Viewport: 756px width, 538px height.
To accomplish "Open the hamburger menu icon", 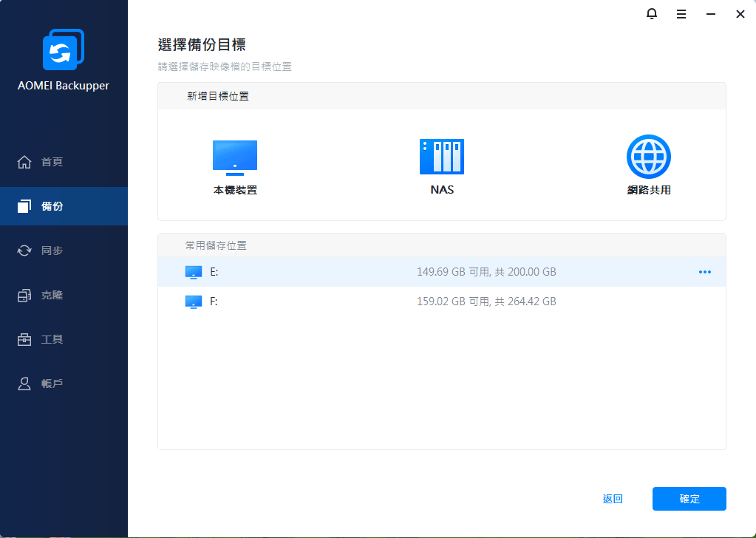I will 681,14.
